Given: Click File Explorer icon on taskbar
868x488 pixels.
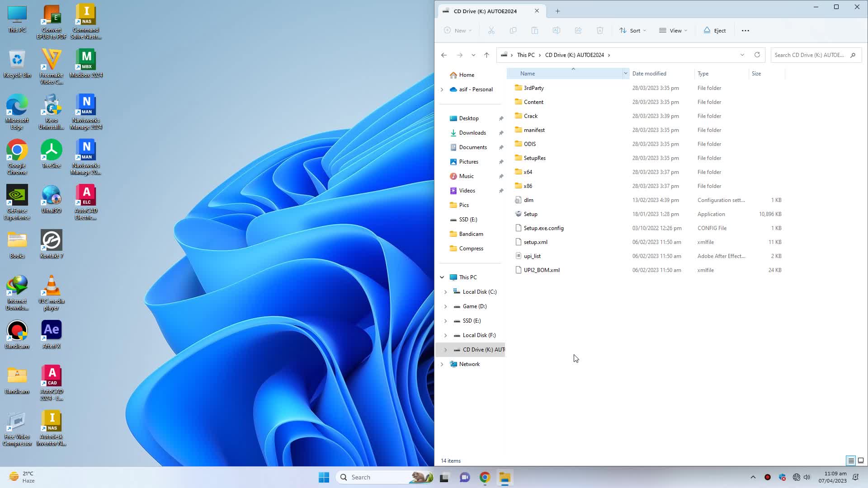Looking at the screenshot, I should (505, 477).
